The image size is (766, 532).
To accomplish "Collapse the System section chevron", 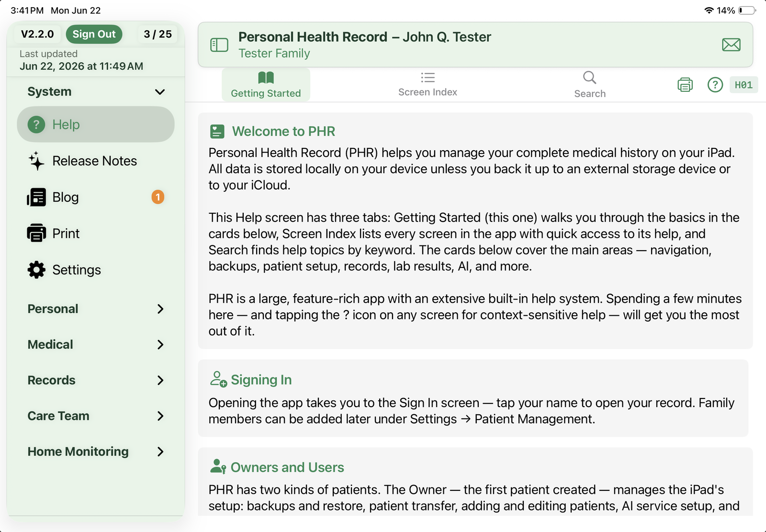I will point(160,92).
